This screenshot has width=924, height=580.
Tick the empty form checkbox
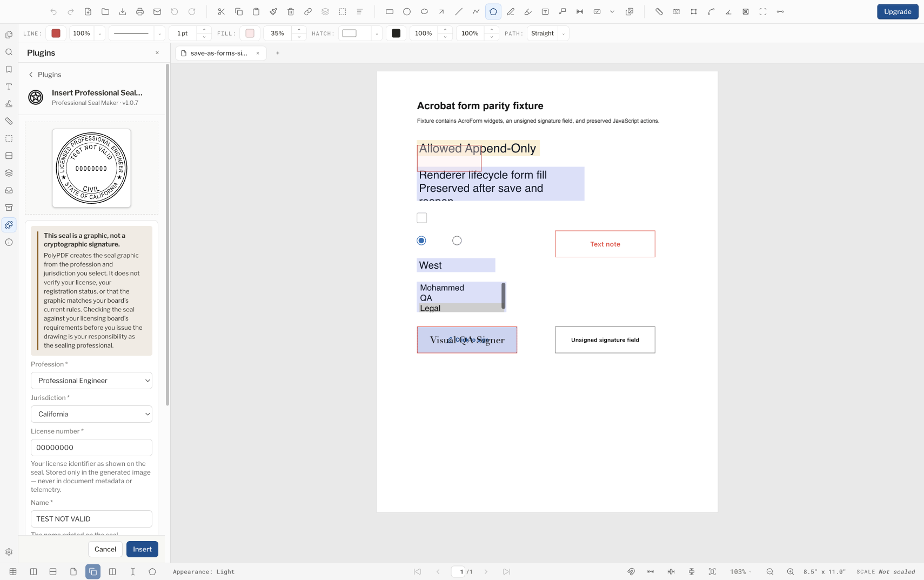point(422,218)
